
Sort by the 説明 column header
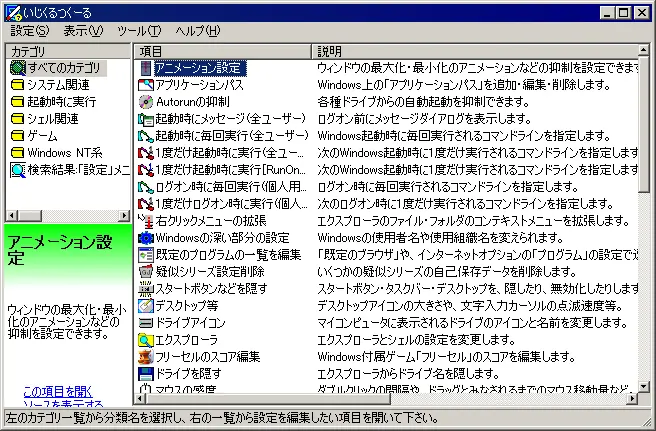475,51
